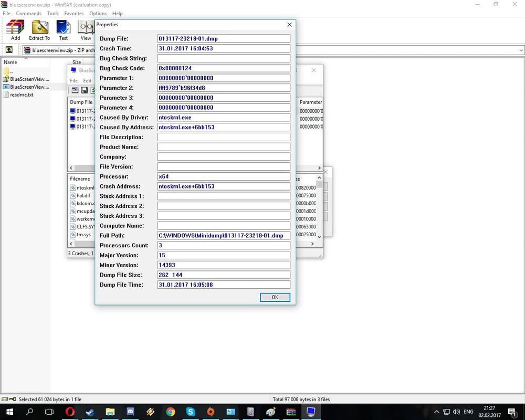Open Skype from the taskbar
The height and width of the screenshot is (420, 525).
[x=191, y=412]
